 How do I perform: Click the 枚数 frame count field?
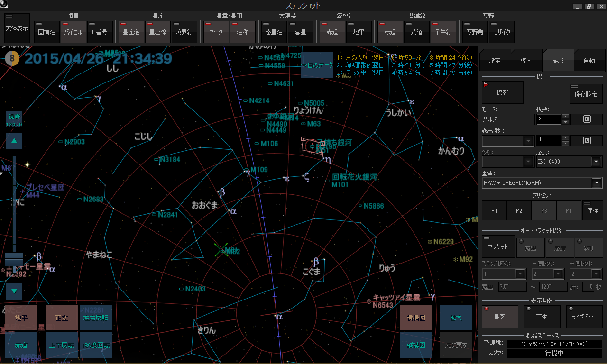tap(548, 119)
